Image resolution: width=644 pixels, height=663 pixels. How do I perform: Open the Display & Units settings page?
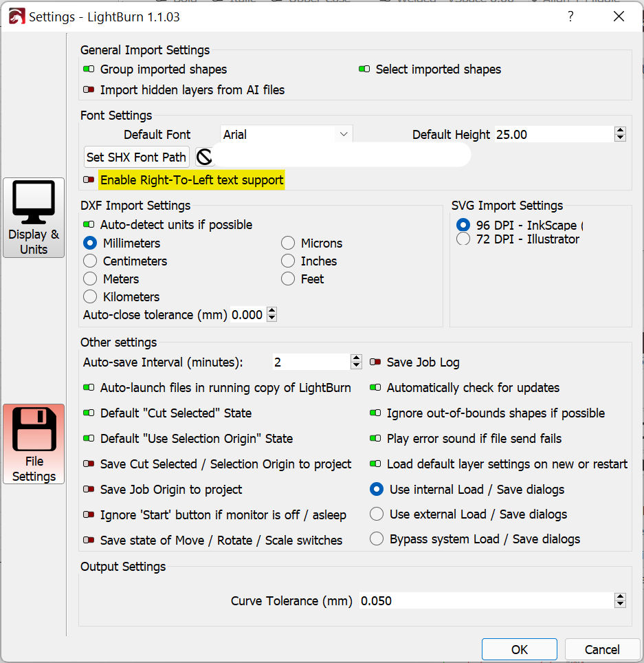34,218
